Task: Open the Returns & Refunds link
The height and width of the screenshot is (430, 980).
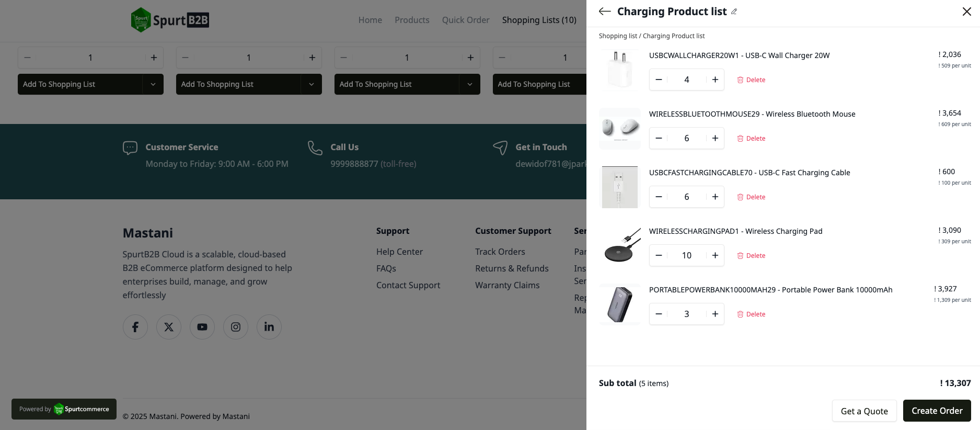Action: click(x=512, y=268)
